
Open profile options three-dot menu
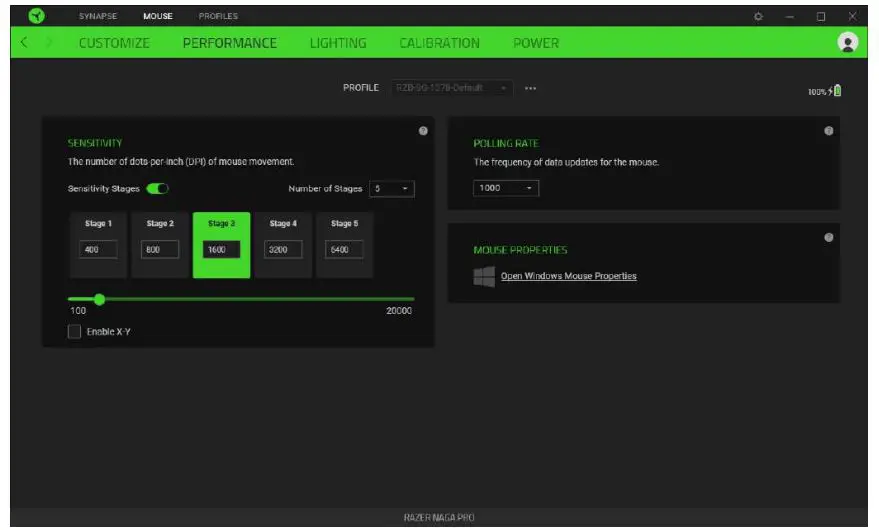(530, 88)
